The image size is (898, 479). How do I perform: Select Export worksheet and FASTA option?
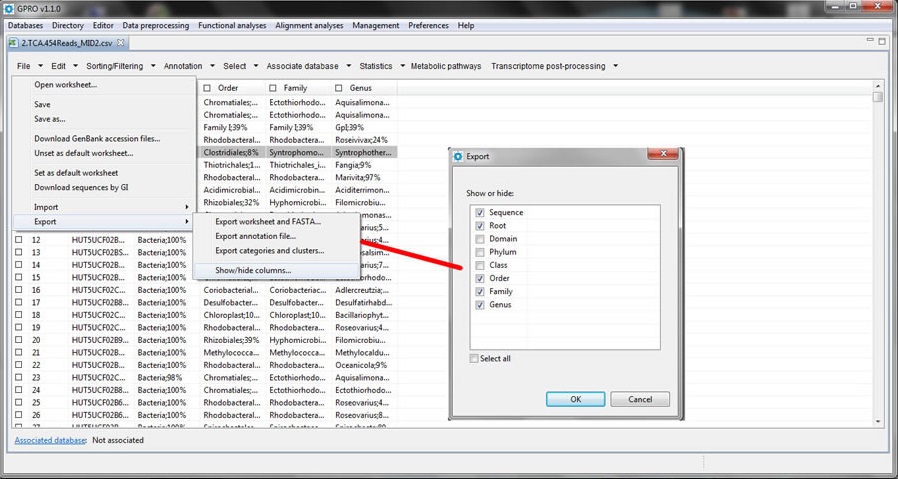coord(268,221)
